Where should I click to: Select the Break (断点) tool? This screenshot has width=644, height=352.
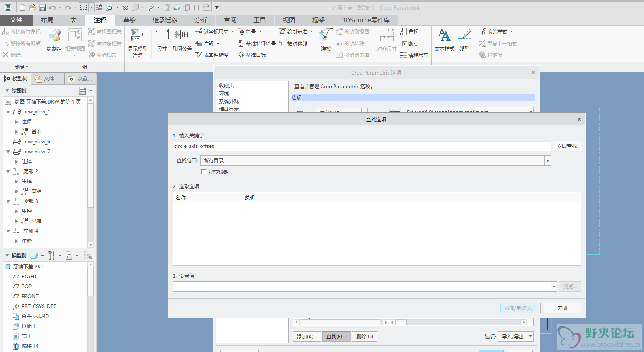click(x=410, y=43)
